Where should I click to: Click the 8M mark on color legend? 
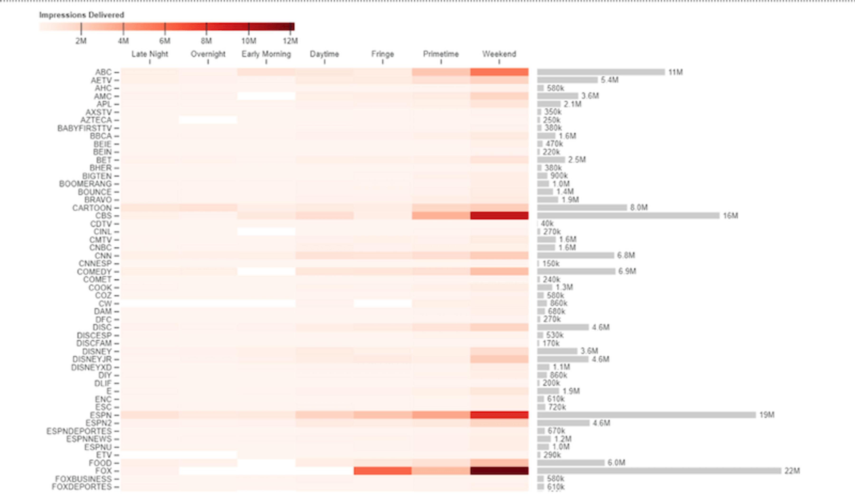(206, 27)
